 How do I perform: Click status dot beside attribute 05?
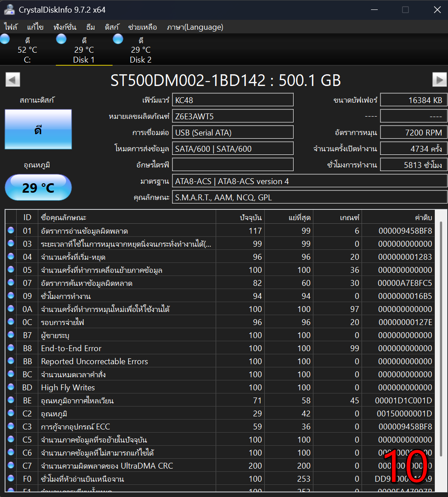11,270
